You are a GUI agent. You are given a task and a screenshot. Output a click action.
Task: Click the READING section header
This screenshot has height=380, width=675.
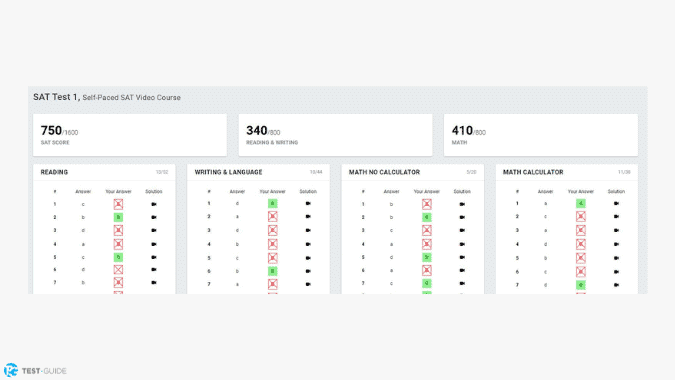coord(54,172)
